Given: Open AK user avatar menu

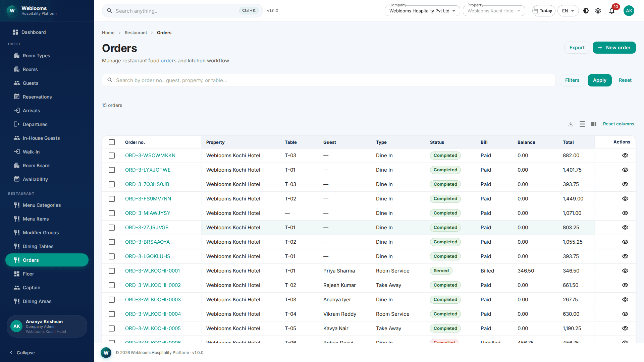Looking at the screenshot, I should tap(629, 11).
